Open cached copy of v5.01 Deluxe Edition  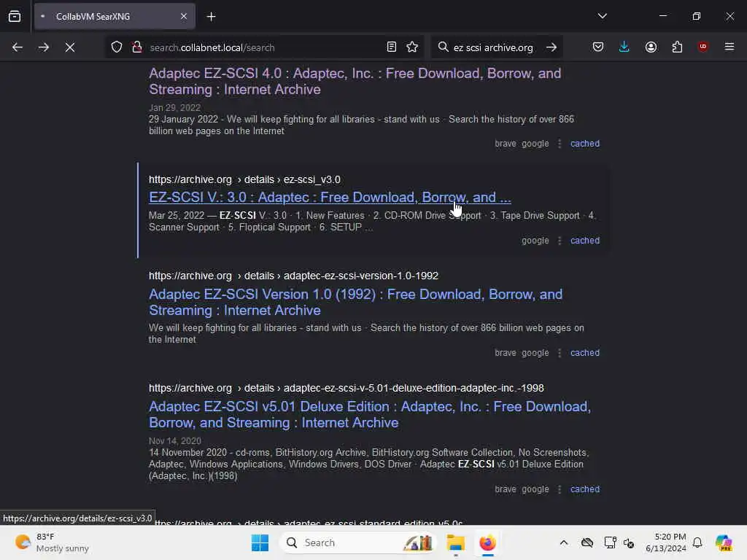[584, 489]
